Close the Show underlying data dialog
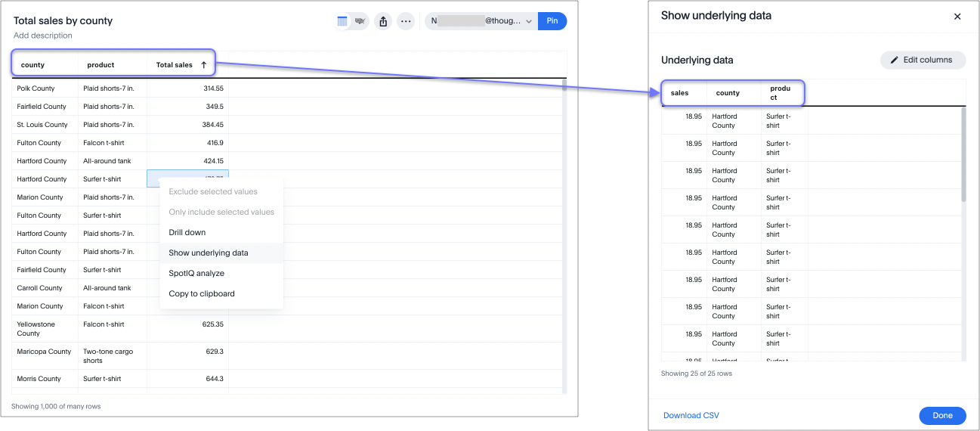The height and width of the screenshot is (431, 980). tap(957, 16)
